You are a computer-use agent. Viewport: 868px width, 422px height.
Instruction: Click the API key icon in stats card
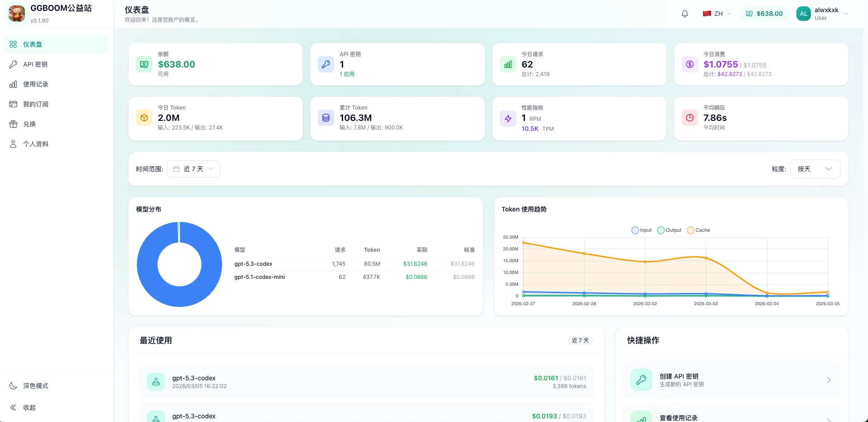[x=325, y=64]
